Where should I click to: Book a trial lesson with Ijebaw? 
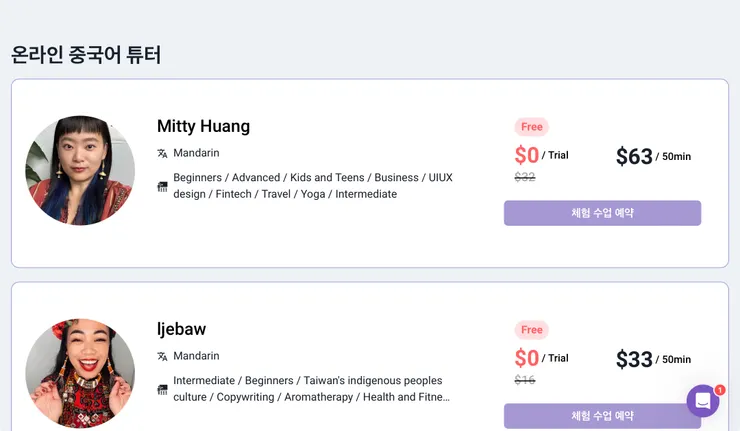pyautogui.click(x=602, y=416)
